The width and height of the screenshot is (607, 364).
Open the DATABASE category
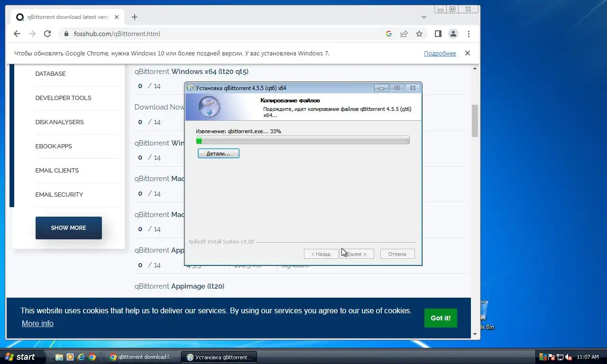pyautogui.click(x=51, y=74)
